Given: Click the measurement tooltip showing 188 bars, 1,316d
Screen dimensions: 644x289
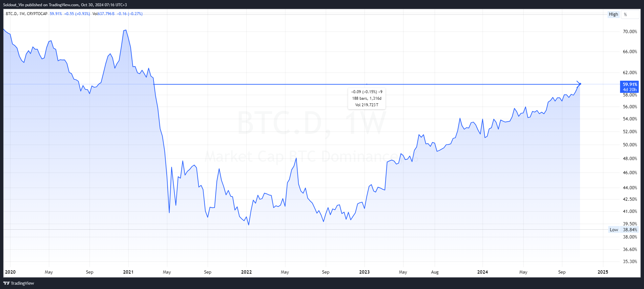Looking at the screenshot, I should (x=367, y=98).
